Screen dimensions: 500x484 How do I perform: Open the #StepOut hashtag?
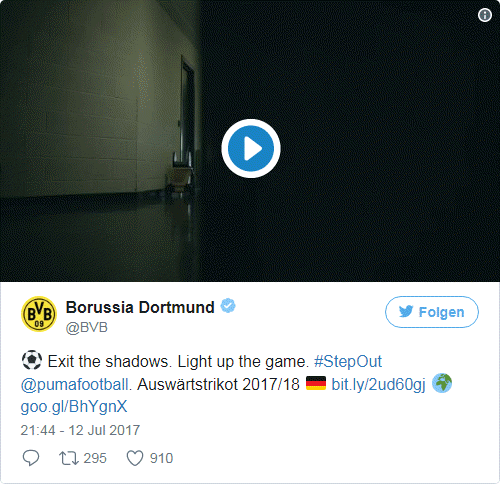(348, 362)
